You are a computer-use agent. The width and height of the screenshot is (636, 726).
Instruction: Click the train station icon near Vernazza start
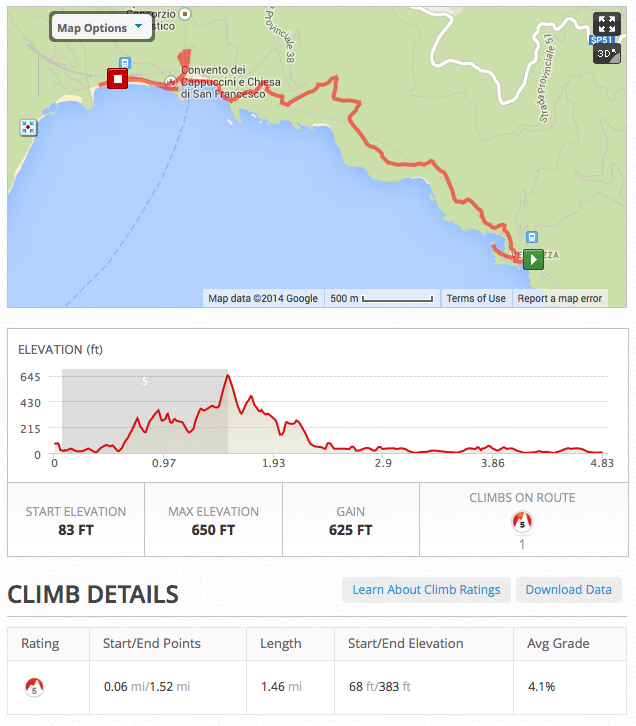[x=532, y=238]
